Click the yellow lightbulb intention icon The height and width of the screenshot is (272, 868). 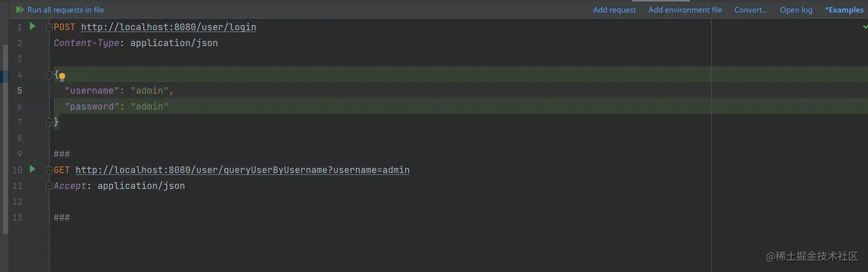tap(62, 76)
